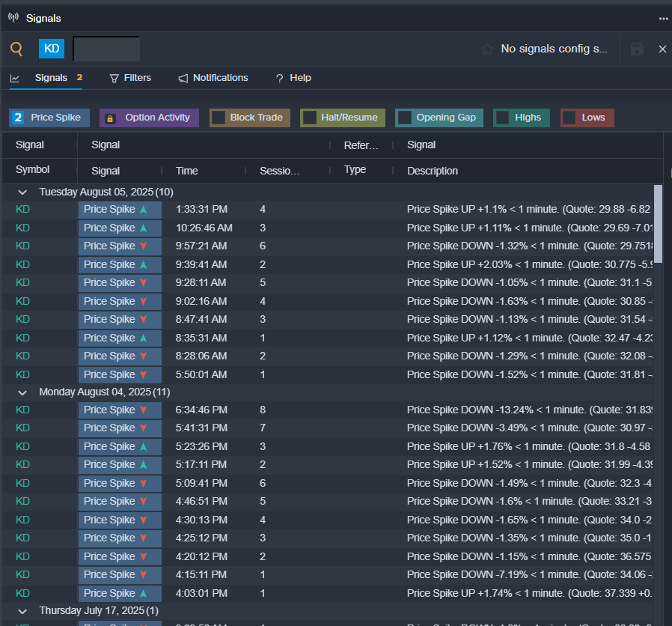The width and height of the screenshot is (672, 626).
Task: Click the question mark Help icon
Action: tap(279, 78)
